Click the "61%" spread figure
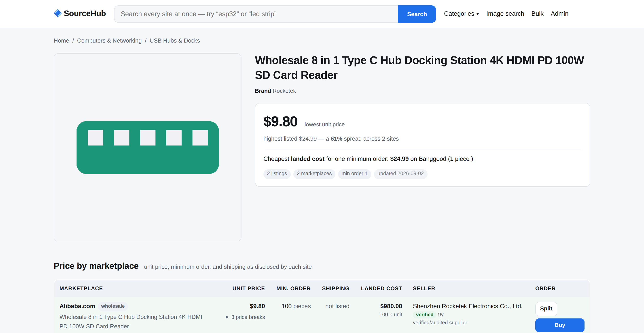 click(336, 139)
